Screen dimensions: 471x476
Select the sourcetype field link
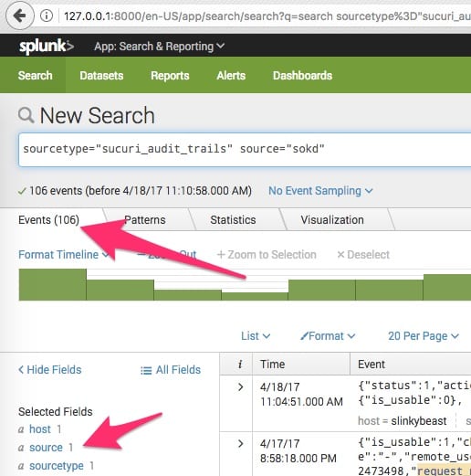pyautogui.click(x=57, y=466)
